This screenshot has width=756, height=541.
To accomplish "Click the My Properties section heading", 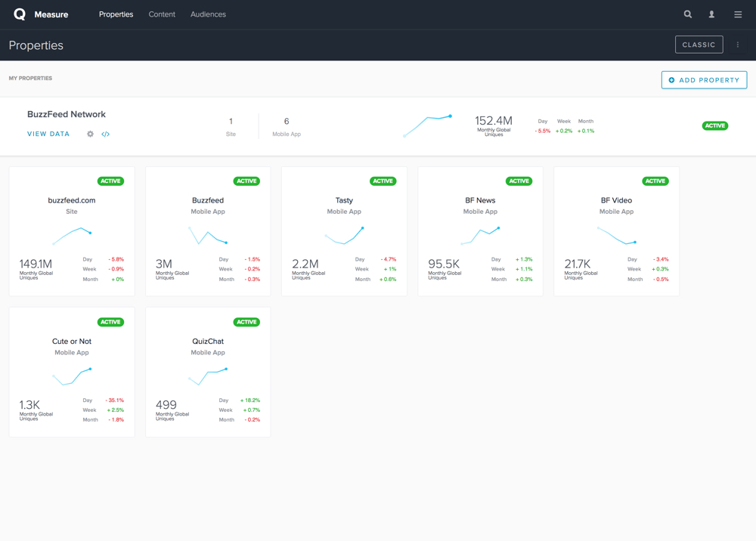I will (30, 78).
